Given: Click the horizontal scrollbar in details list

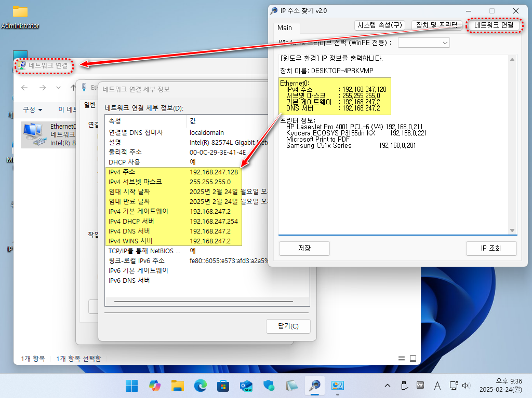Looking at the screenshot, I should coord(203,301).
